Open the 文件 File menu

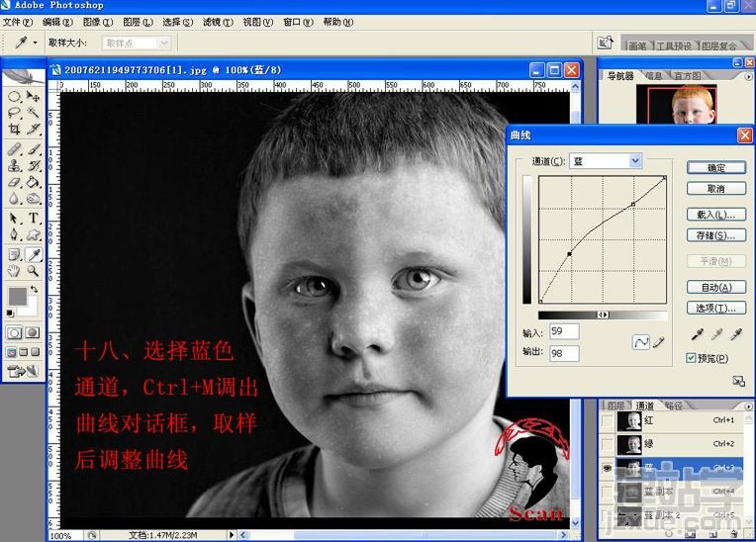point(18,22)
